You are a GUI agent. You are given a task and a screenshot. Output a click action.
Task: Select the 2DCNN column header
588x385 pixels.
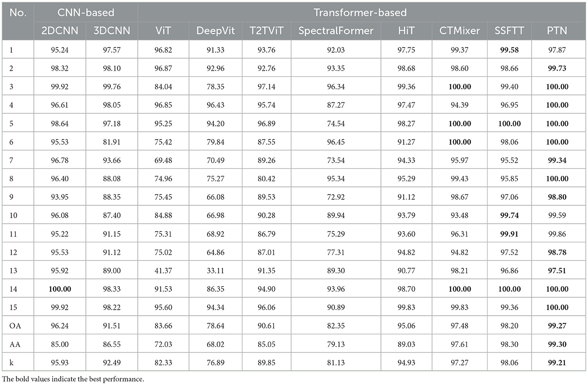(59, 30)
